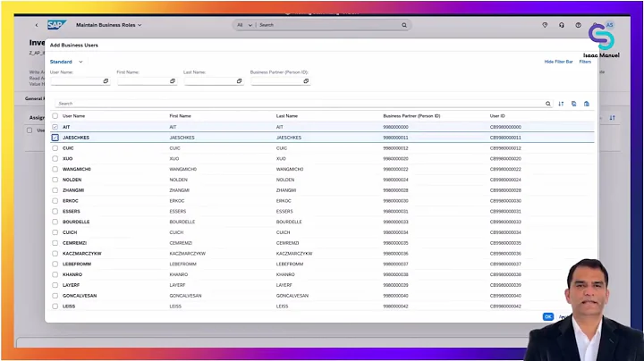The width and height of the screenshot is (644, 361).
Task: Select the LAYERF user name cell
Action: [x=71, y=285]
